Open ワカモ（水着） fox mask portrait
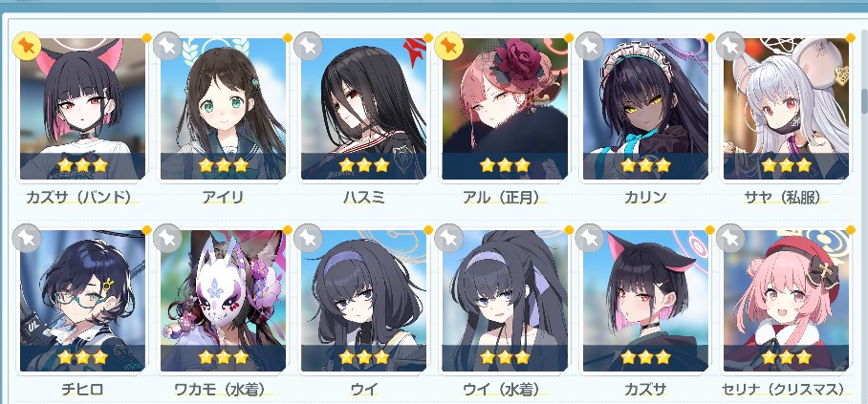Image resolution: width=868 pixels, height=404 pixels. [223, 301]
